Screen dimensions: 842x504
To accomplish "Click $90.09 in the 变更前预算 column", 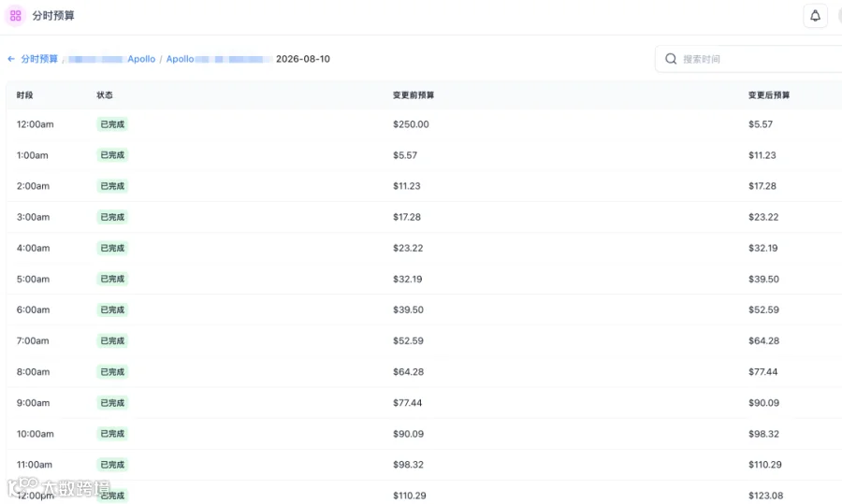I will (x=408, y=434).
